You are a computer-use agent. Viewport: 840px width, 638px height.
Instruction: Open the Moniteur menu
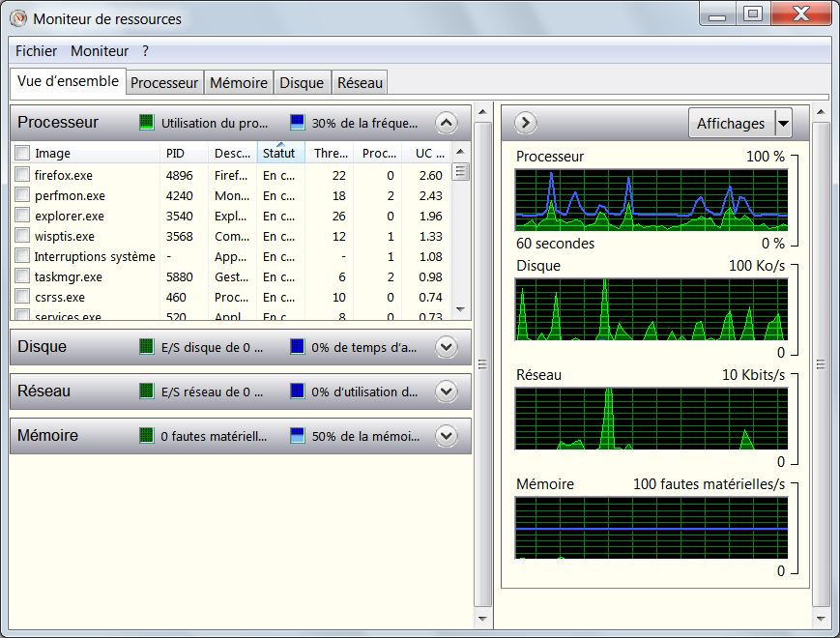coord(100,51)
